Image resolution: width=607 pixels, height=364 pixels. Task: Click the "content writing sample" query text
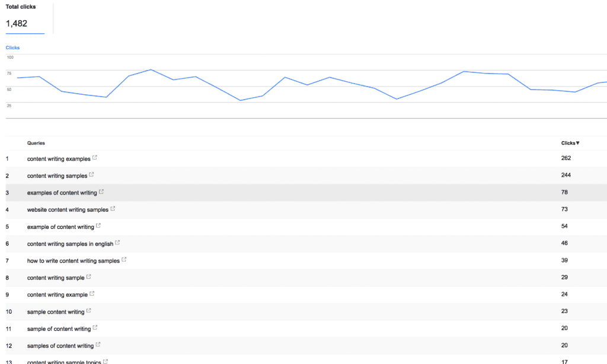(x=55, y=277)
